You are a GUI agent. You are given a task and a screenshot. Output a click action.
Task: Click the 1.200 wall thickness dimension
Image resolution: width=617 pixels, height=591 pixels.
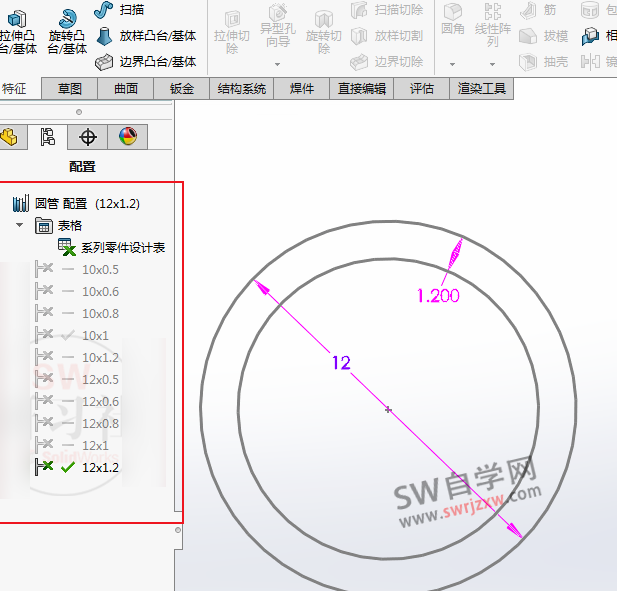(438, 296)
